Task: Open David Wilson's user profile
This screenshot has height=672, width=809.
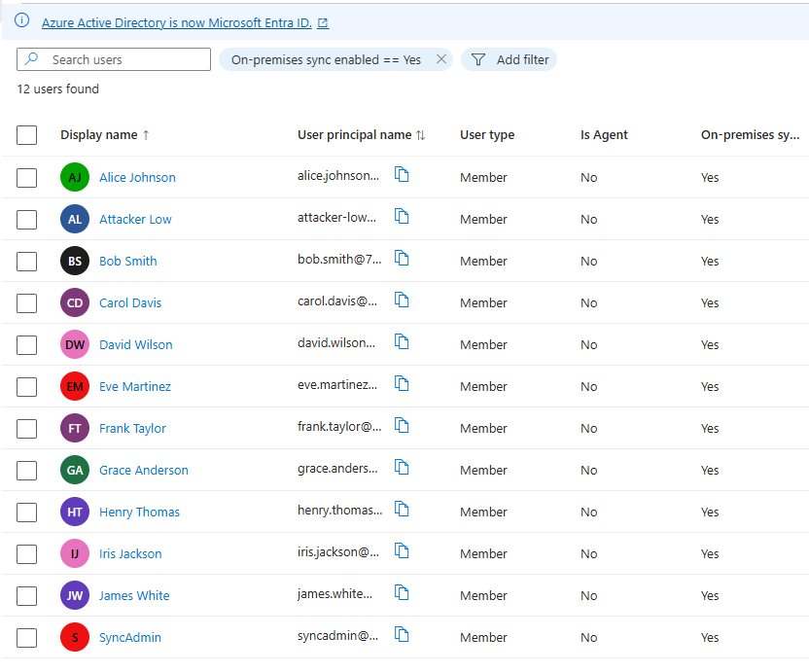Action: 136,344
